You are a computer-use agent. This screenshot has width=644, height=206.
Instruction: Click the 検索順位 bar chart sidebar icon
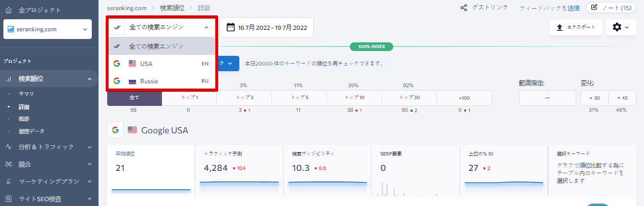(8, 78)
